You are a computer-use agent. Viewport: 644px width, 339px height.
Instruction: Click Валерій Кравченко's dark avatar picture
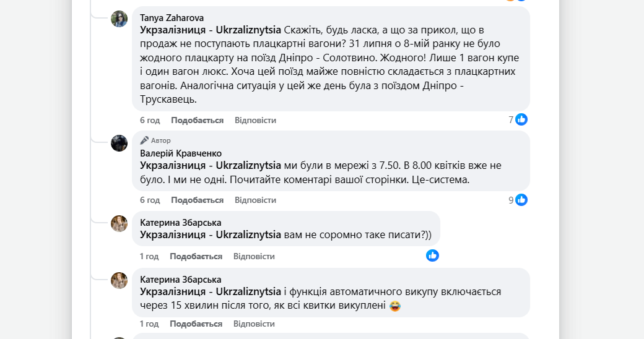pyautogui.click(x=119, y=144)
